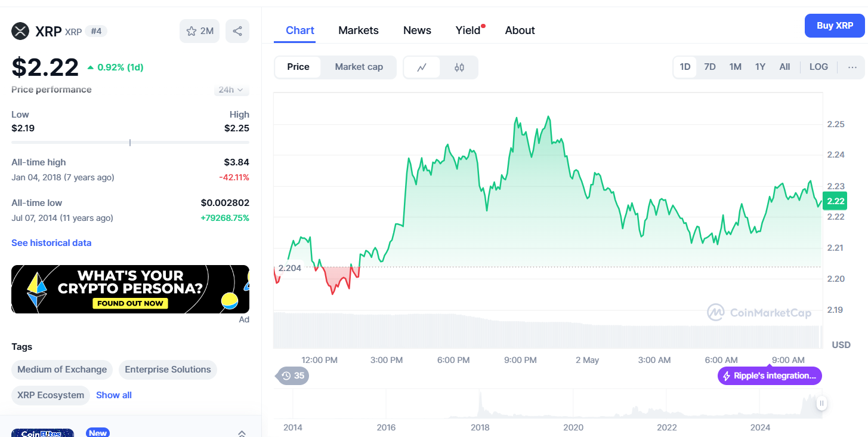This screenshot has width=868, height=437.
Task: Open the Yield tab
Action: [468, 30]
